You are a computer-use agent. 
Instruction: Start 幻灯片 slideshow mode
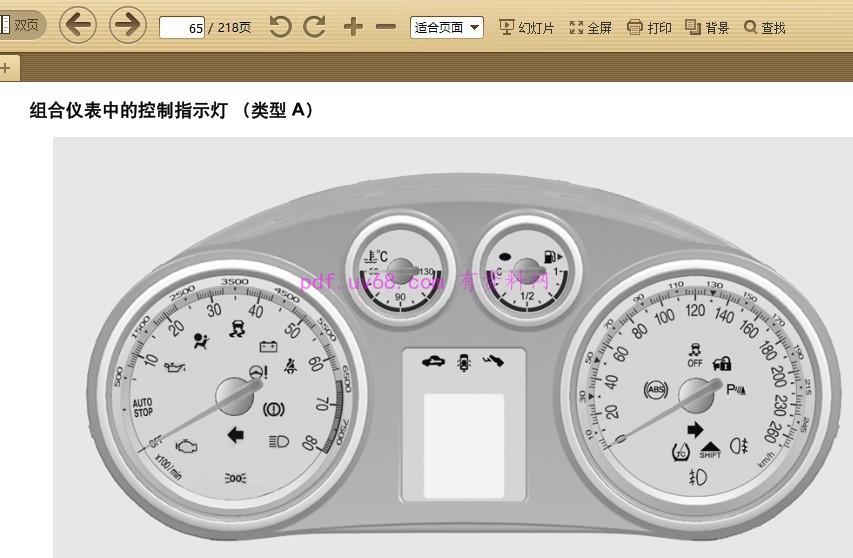(526, 28)
